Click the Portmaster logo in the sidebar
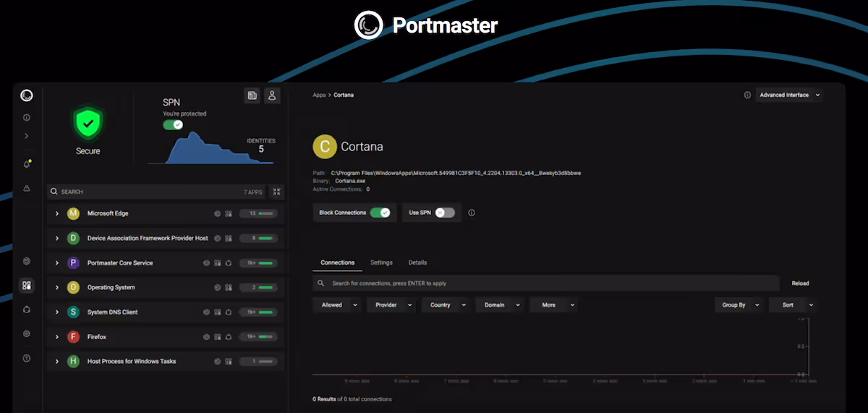Screen dimensions: 868x413 pos(27,95)
